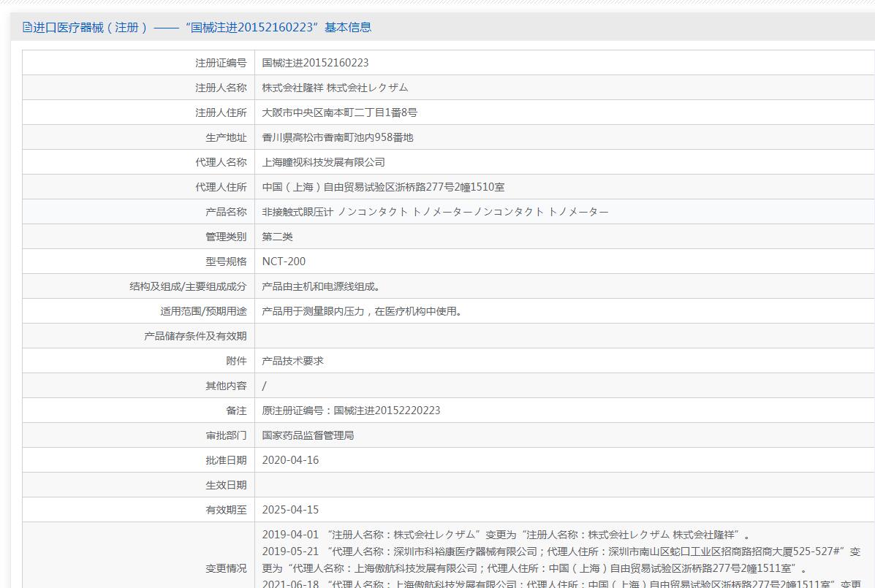
Task: Click the label 注册人名称
Action: pyautogui.click(x=221, y=88)
